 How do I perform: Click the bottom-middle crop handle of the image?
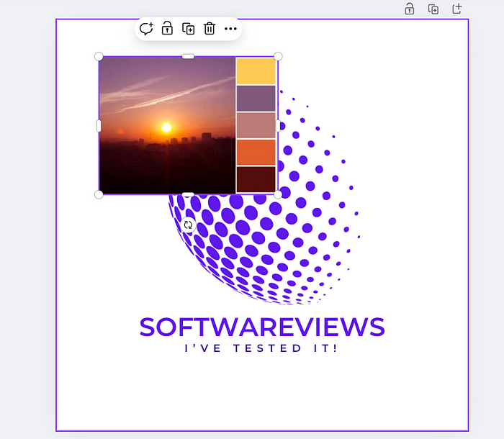188,194
